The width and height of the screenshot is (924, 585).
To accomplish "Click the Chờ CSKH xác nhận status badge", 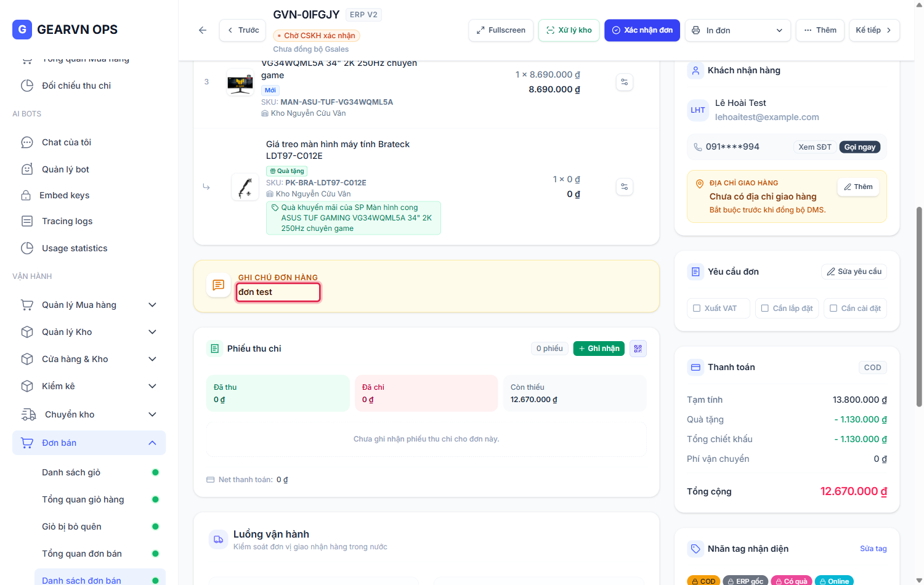I will 316,36.
